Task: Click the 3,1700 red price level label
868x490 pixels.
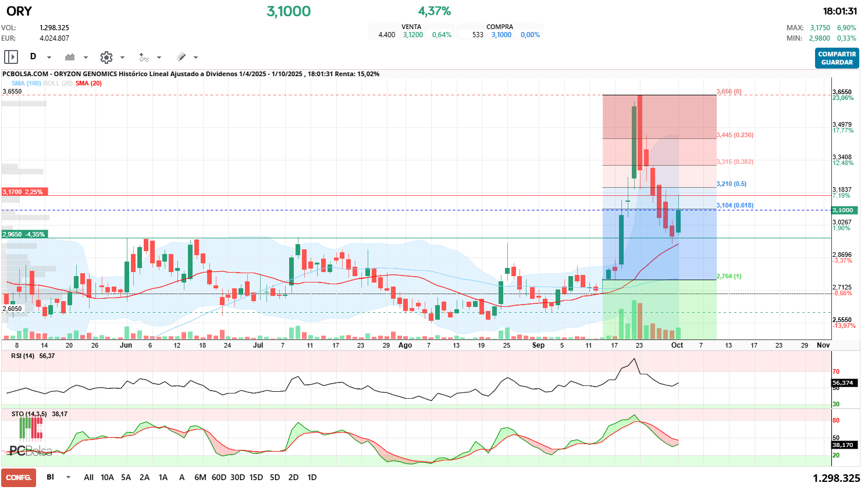Action: pos(23,192)
